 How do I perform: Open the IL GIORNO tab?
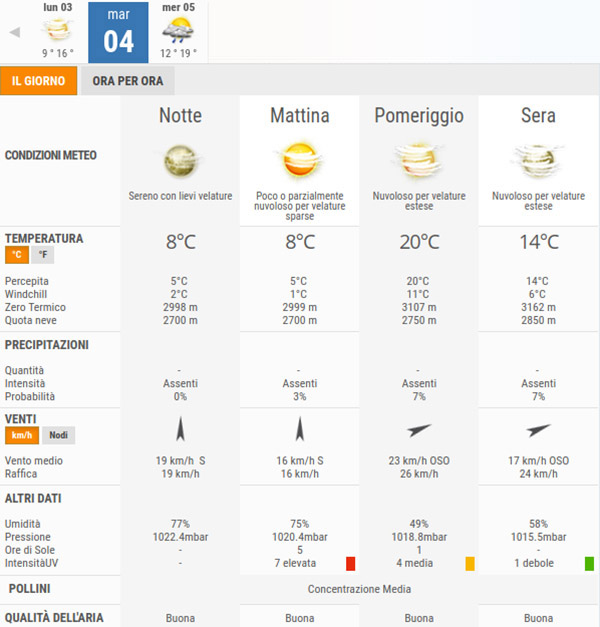(x=38, y=81)
